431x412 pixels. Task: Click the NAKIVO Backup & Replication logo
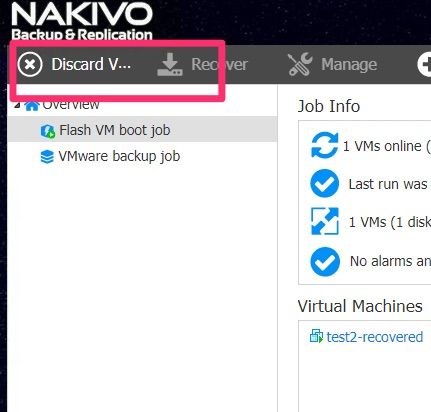click(x=82, y=21)
